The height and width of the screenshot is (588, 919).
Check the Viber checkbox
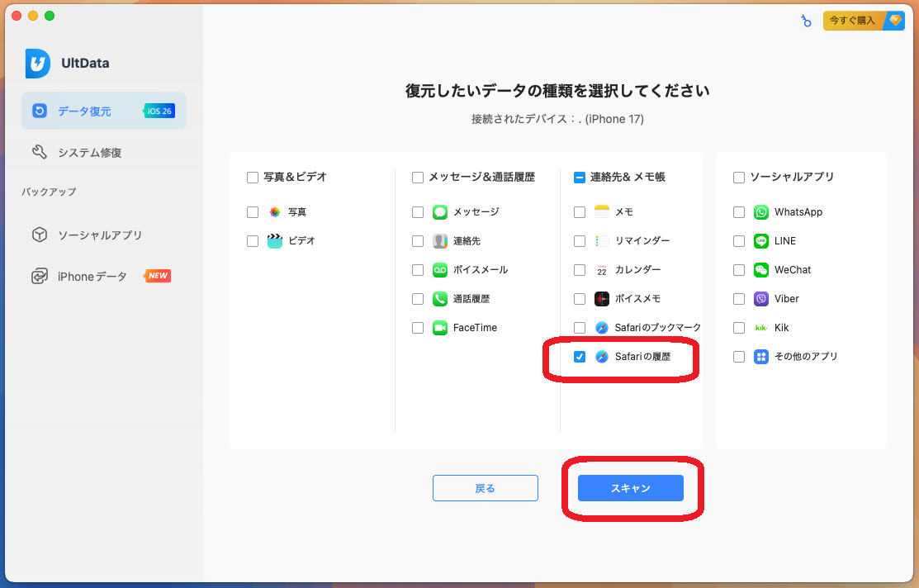click(739, 299)
